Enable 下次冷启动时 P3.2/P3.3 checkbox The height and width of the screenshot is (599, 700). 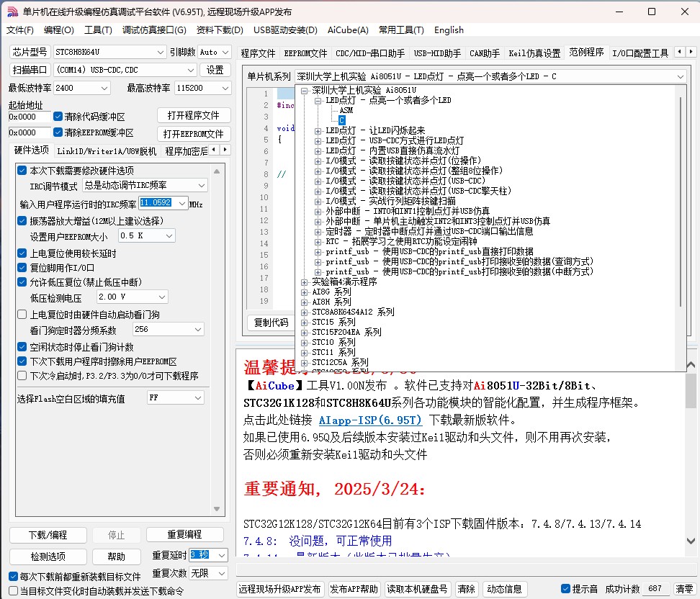pyautogui.click(x=22, y=375)
